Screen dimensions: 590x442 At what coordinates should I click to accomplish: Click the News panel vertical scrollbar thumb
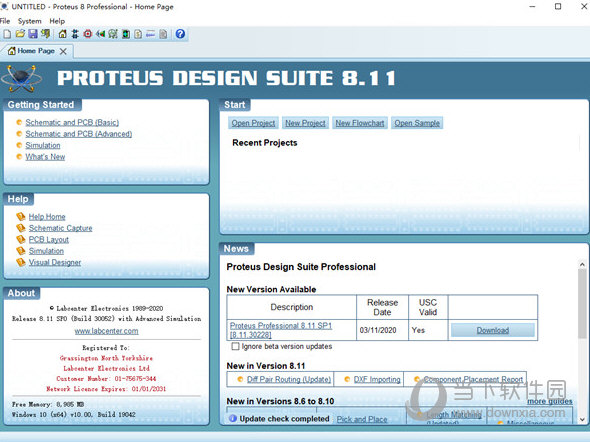tap(582, 303)
